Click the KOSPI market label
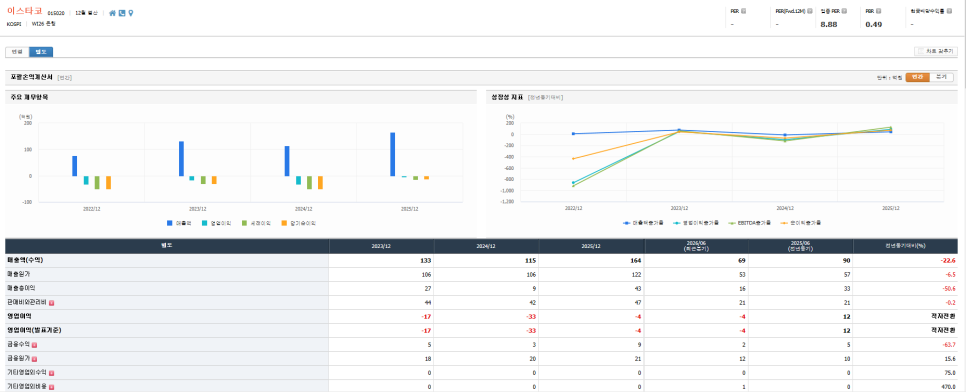 (14, 23)
